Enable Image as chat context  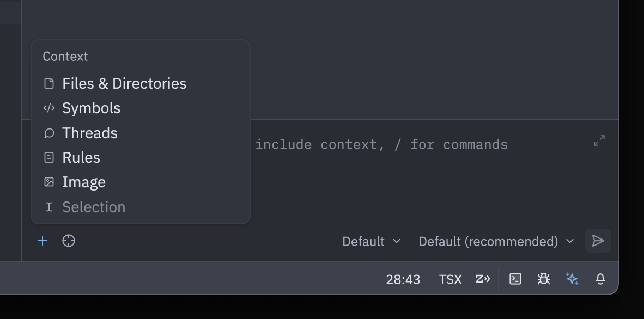(x=83, y=182)
